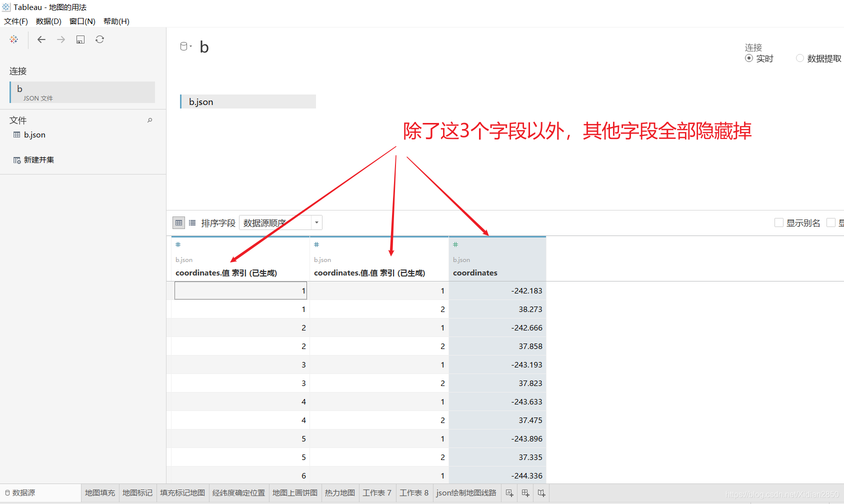Screen dimensions: 844x504
Task: Click the data source title b
Action: (204, 47)
